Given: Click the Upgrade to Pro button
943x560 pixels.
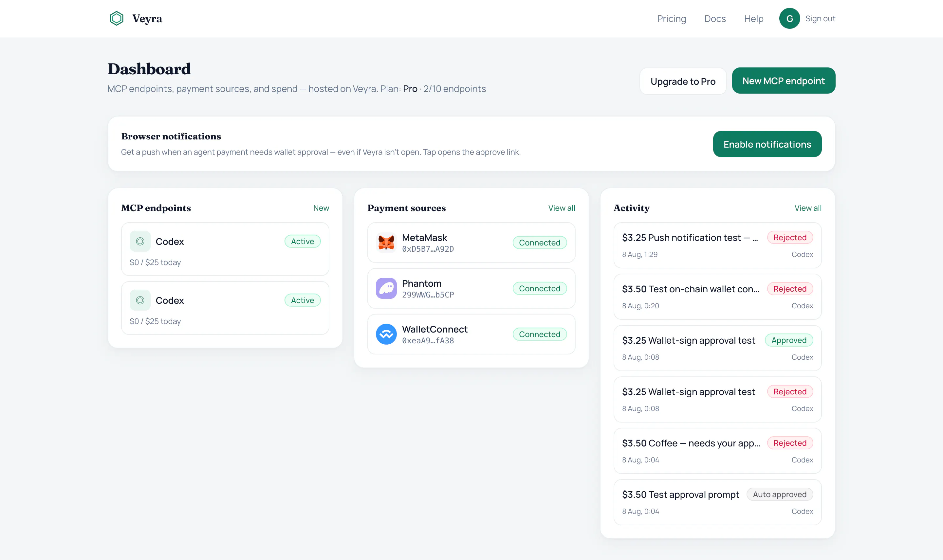Looking at the screenshot, I should [682, 81].
